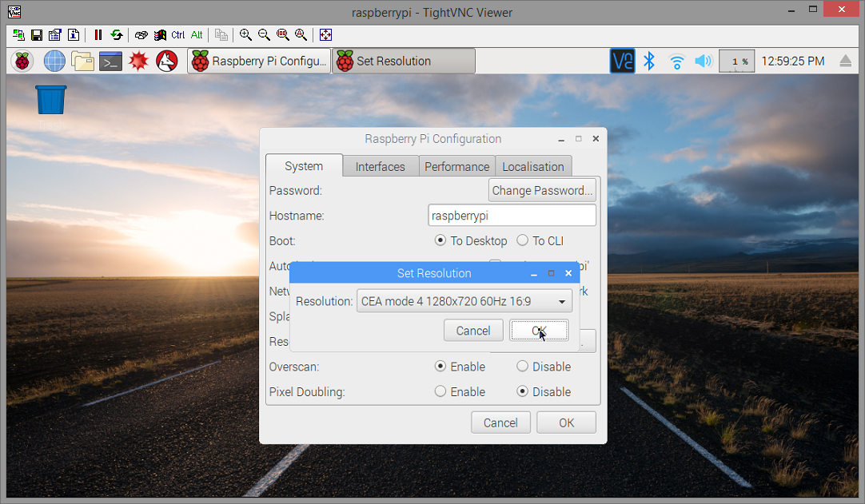Zoom in with the plus magnifier icon
Viewport: 865px width, 504px height.
point(245,34)
